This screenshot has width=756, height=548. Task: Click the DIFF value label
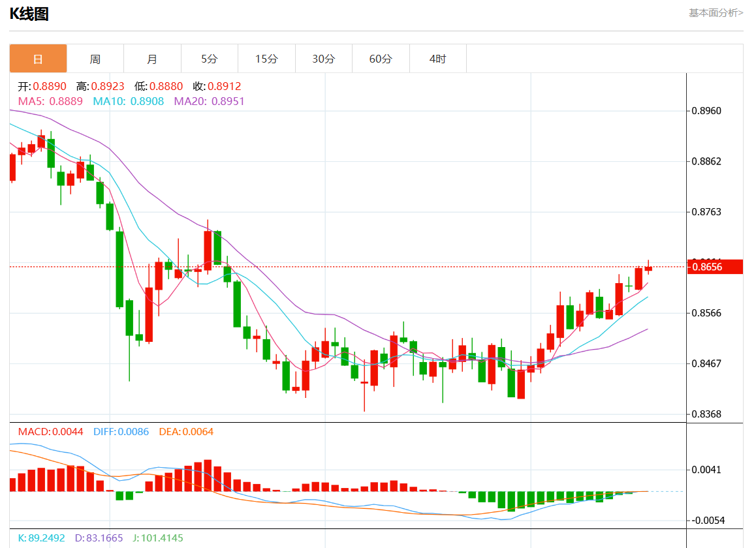click(121, 432)
